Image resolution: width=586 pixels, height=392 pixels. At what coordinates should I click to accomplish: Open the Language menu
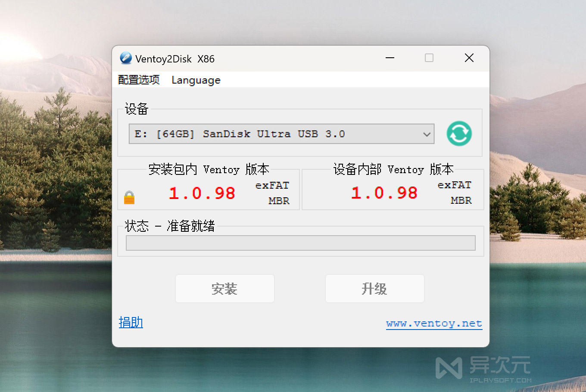coord(196,80)
